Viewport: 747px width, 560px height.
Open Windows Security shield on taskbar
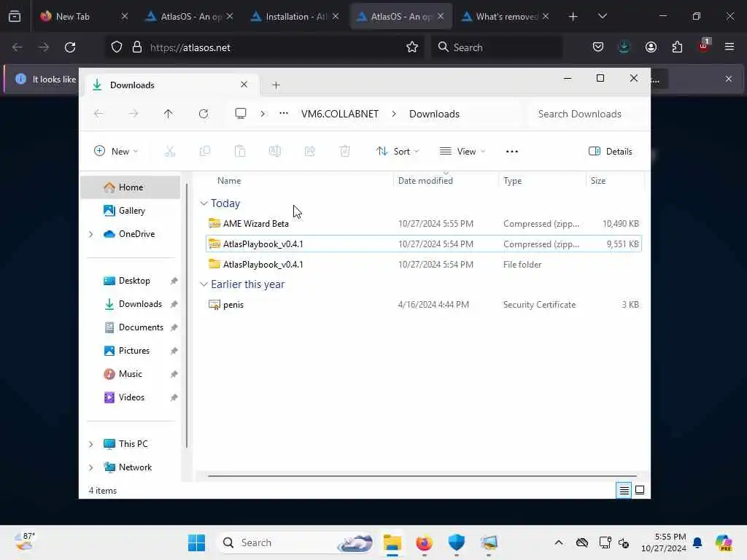click(x=457, y=542)
